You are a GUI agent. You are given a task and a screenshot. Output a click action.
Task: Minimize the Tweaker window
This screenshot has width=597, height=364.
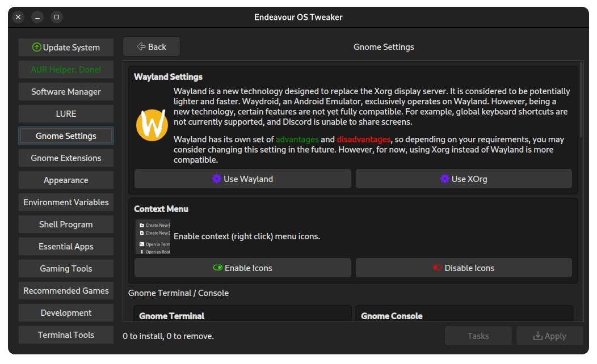tap(37, 17)
